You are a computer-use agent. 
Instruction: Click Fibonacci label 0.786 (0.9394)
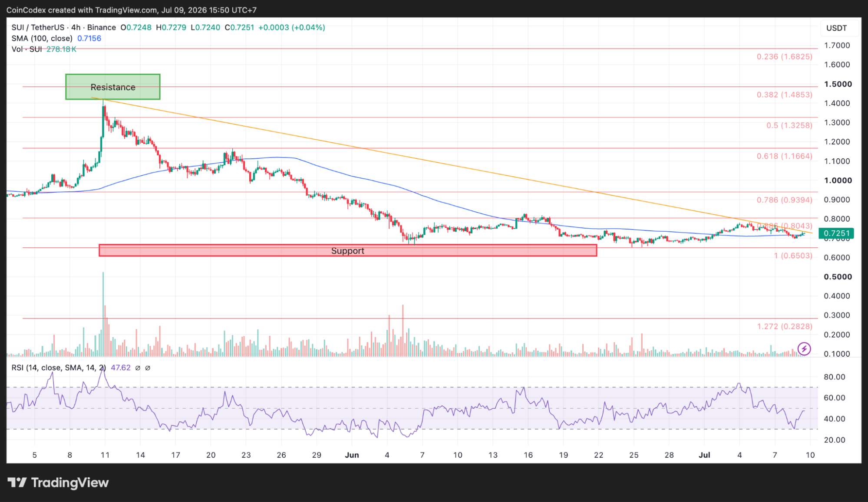784,200
